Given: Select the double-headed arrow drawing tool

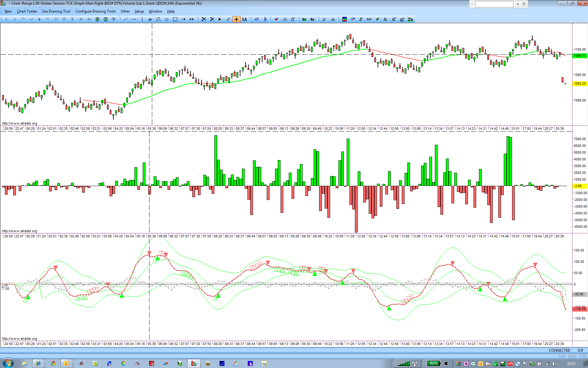Looking at the screenshot, I should 192,19.
